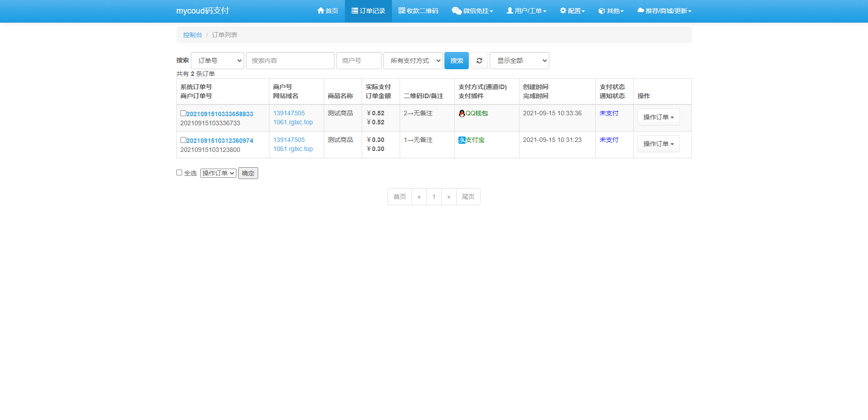The width and height of the screenshot is (868, 420).
Task: Click the WeChat icon for 微信免挂
Action: click(456, 11)
